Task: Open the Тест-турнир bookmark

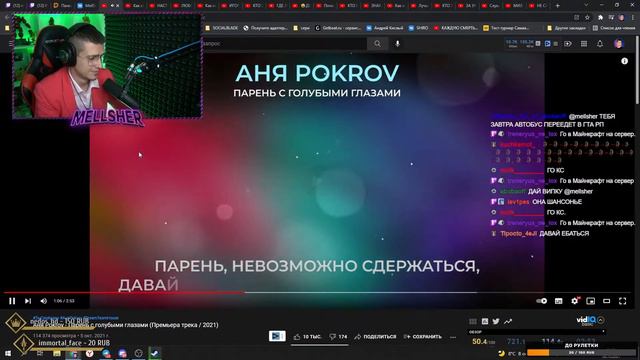Action: (506, 28)
